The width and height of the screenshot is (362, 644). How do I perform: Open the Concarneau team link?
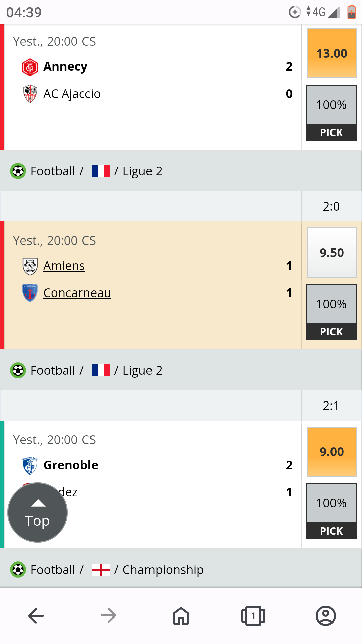pyautogui.click(x=77, y=293)
